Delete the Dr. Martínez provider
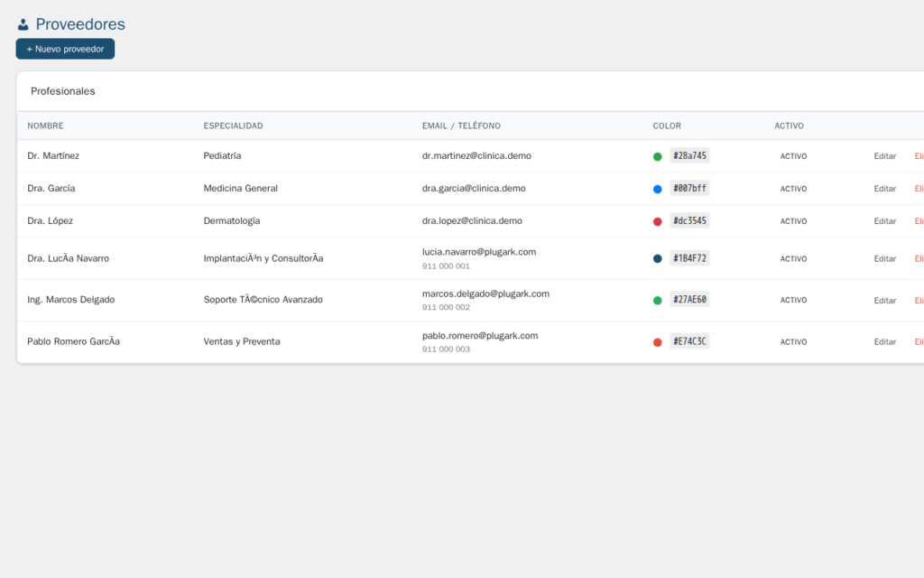The width and height of the screenshot is (924, 578). coord(919,156)
